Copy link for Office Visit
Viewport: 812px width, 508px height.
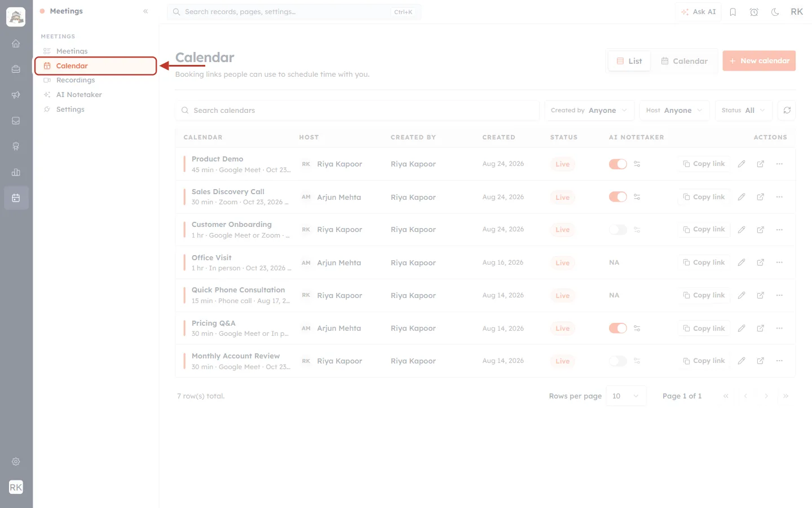pyautogui.click(x=704, y=262)
